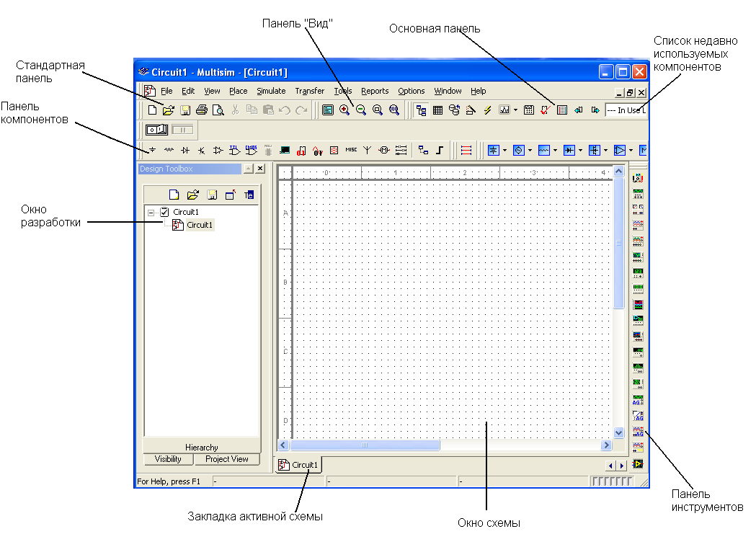
Task: Zoom in on the schematic
Action: pos(344,110)
